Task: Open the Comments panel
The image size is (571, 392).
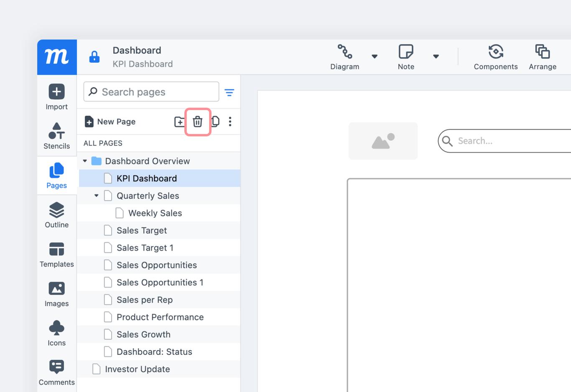Action: click(57, 372)
